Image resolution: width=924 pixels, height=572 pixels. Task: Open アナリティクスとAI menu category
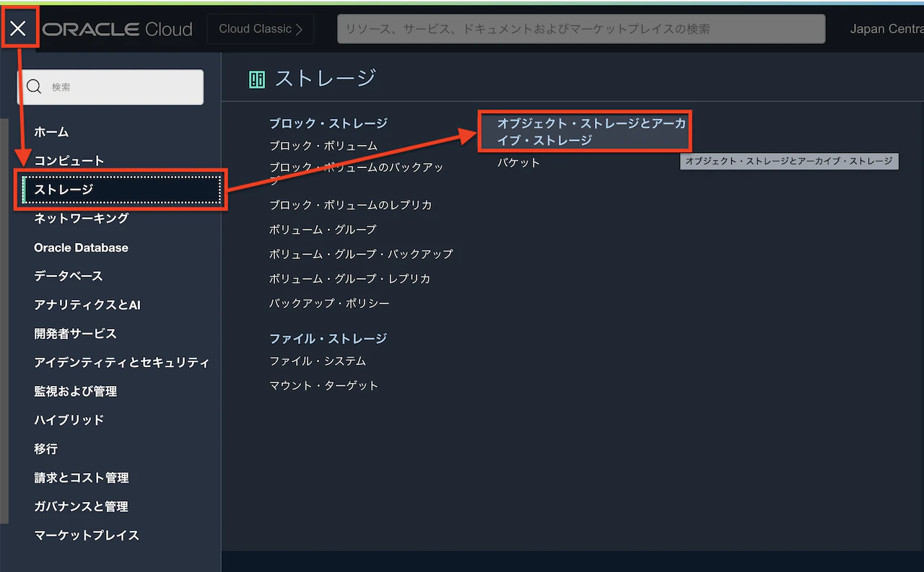(x=87, y=305)
